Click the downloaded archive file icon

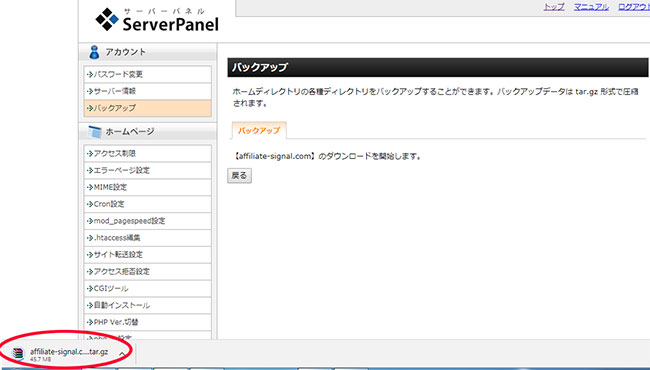[x=18, y=353]
